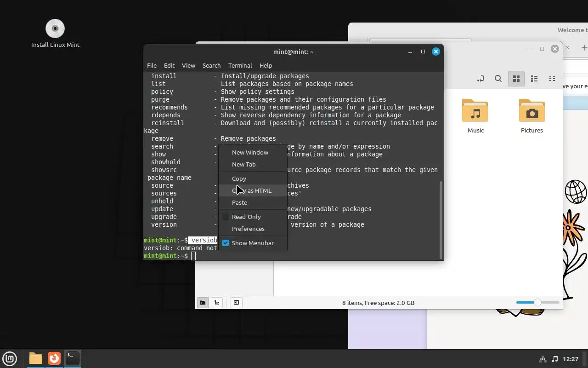The image size is (588, 368).
Task: Toggle the Read-Only checkbox
Action: [226, 217]
